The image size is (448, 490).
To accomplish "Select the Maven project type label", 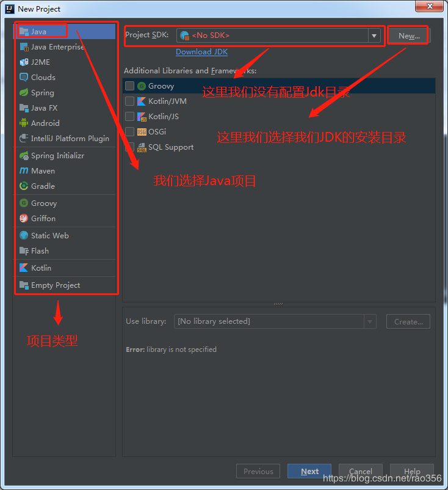I will click(x=43, y=171).
